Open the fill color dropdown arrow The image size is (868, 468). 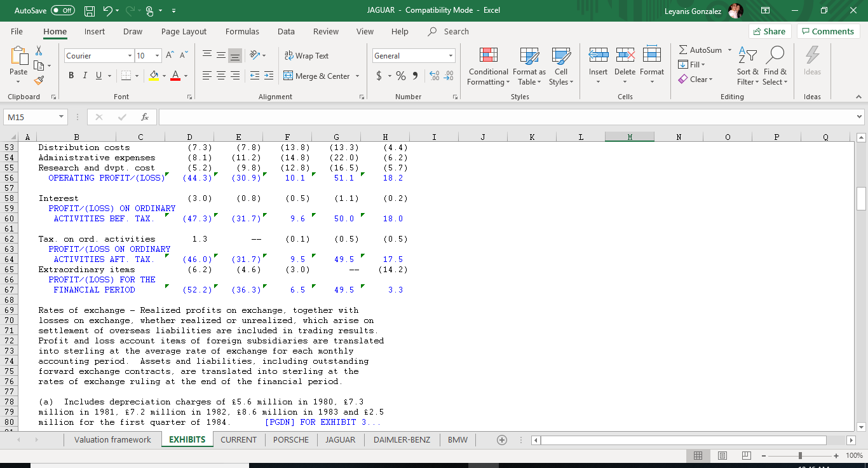pyautogui.click(x=163, y=76)
